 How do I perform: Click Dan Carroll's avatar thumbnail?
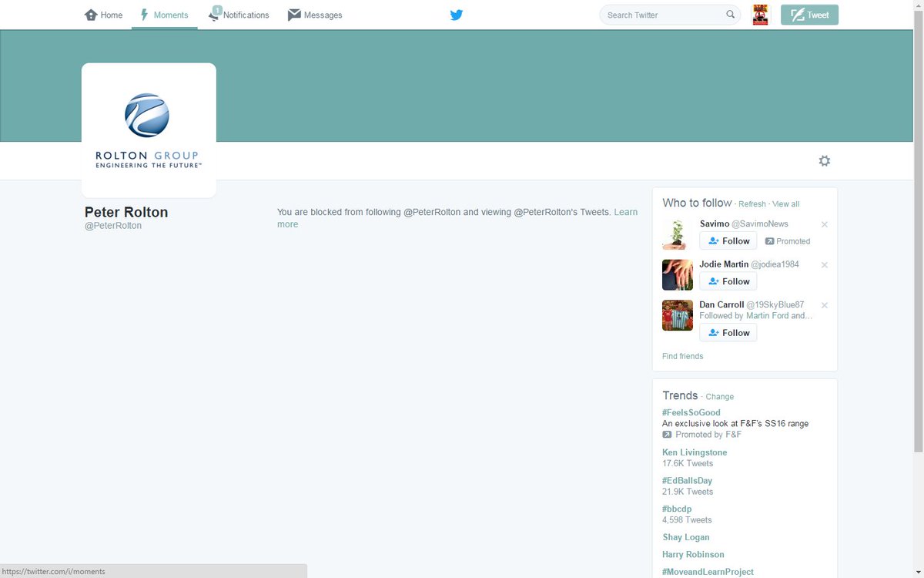(678, 315)
